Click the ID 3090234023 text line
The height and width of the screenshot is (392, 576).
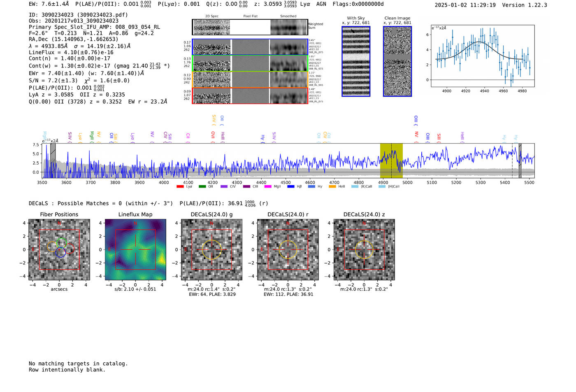78,15
